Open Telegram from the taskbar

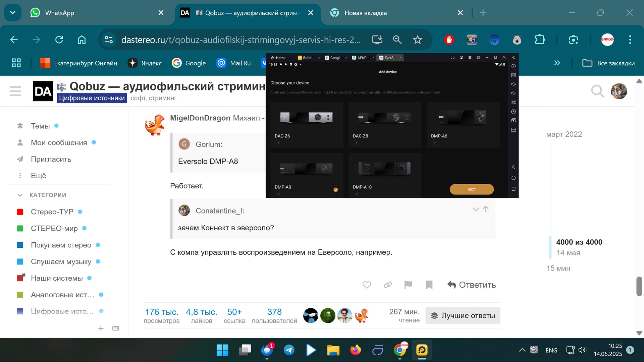289,350
